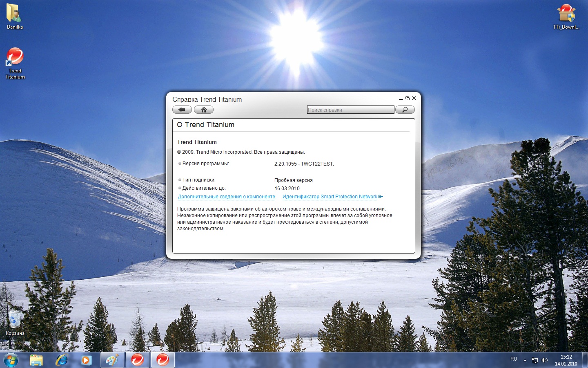Viewport: 588px width, 368px height.
Task: Select the TTi_Downl... installer desktop icon
Action: [566, 16]
